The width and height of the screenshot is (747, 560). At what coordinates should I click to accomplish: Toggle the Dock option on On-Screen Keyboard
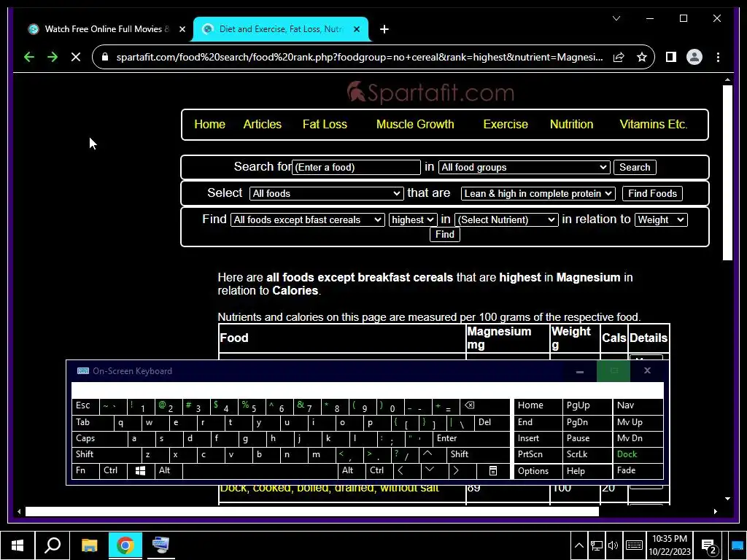638,455
